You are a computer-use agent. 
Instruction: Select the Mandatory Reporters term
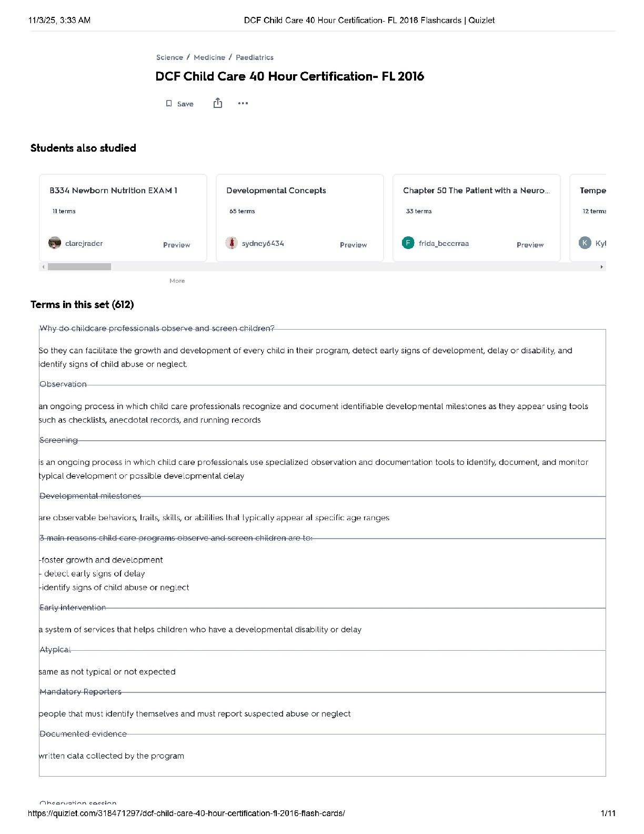coord(80,692)
